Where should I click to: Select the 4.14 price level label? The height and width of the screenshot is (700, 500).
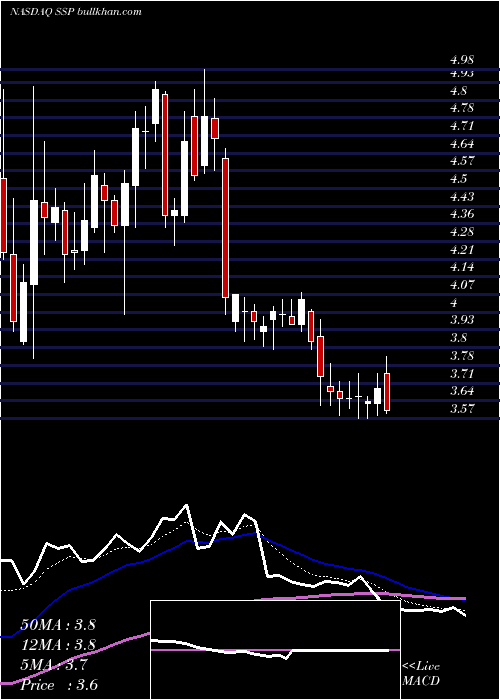[461, 267]
